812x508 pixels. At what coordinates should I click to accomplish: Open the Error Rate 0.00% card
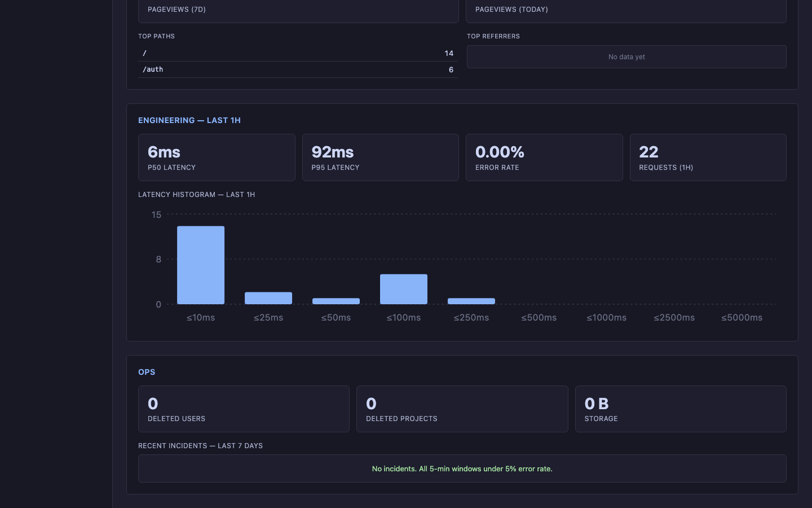coord(544,157)
